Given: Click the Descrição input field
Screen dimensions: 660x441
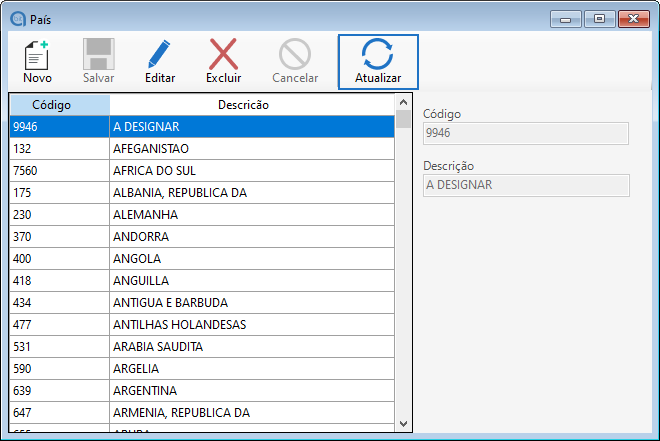Looking at the screenshot, I should click(526, 185).
